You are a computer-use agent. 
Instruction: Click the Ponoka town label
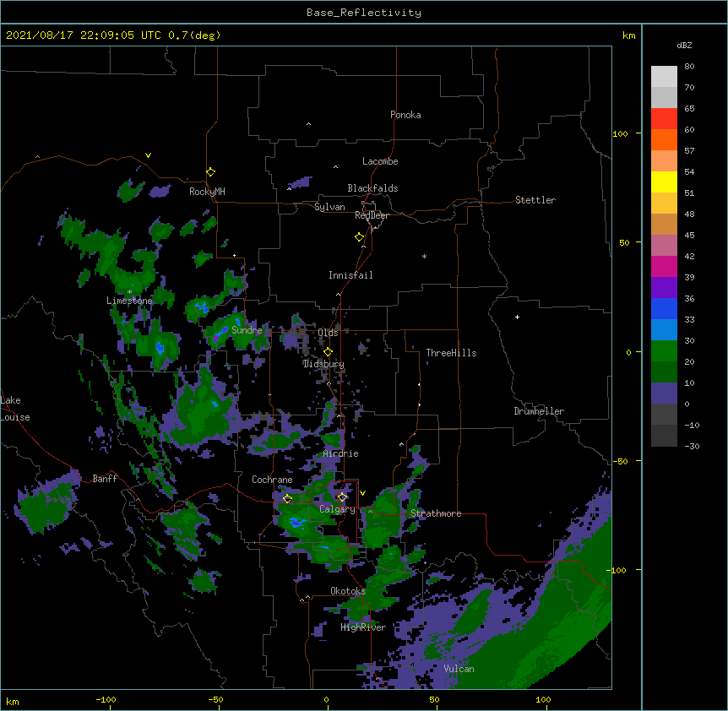tap(405, 115)
